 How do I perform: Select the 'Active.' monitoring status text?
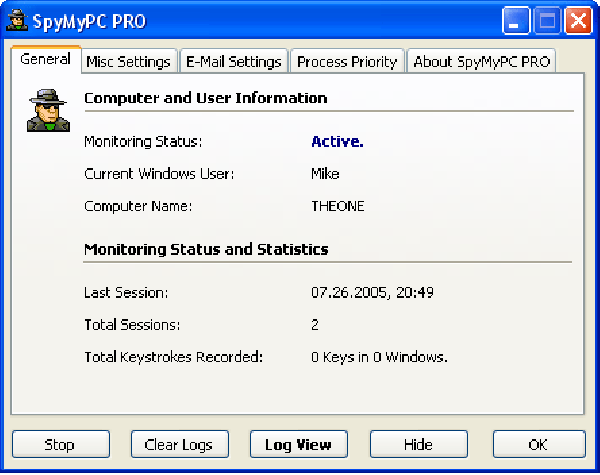[337, 142]
